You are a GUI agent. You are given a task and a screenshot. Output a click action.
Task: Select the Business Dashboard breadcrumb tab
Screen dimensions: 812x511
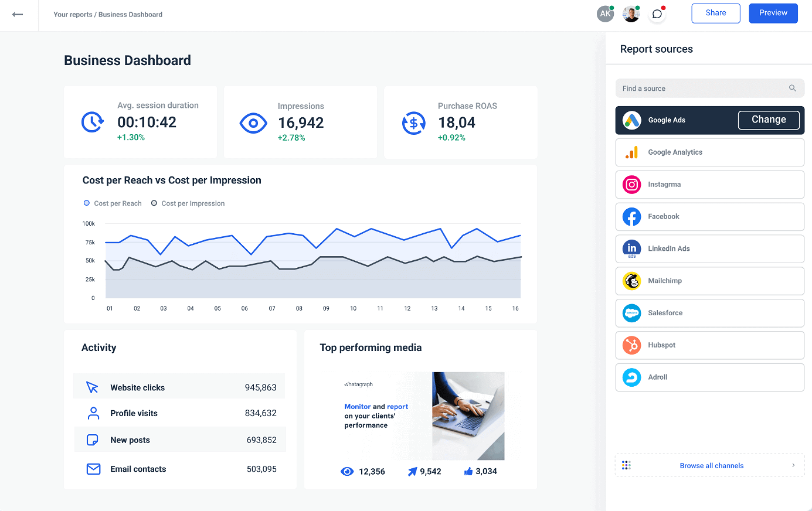point(130,14)
